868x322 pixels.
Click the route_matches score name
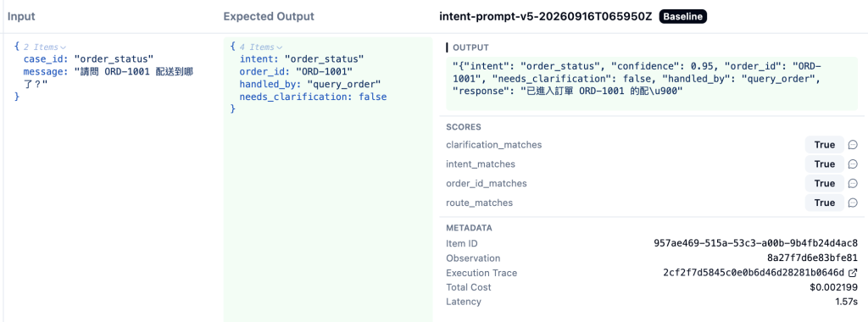click(x=480, y=203)
